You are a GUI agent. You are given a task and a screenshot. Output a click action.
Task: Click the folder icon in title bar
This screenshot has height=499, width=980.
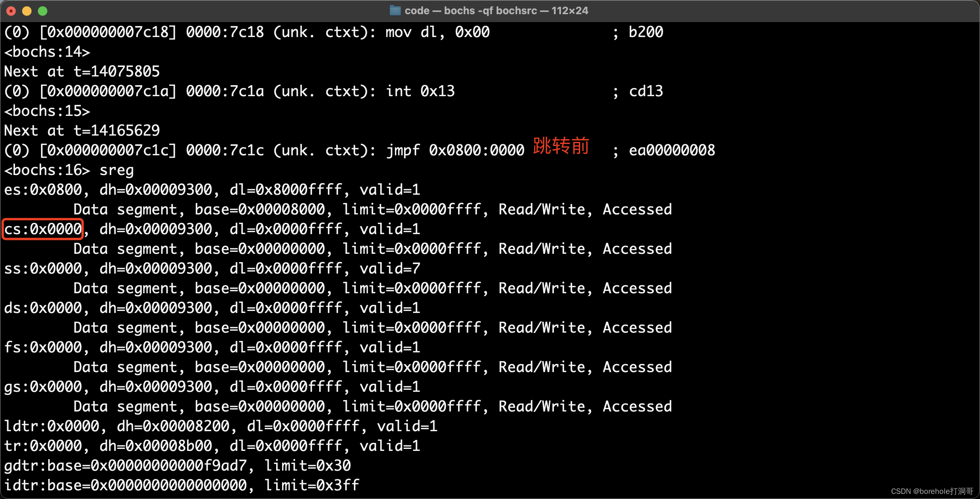point(395,11)
